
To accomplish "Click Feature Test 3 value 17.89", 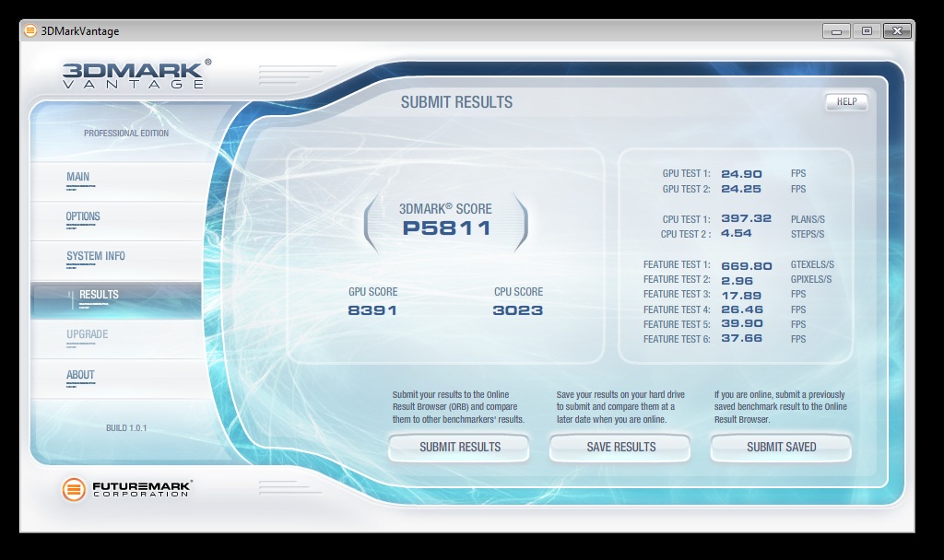I will tap(741, 296).
